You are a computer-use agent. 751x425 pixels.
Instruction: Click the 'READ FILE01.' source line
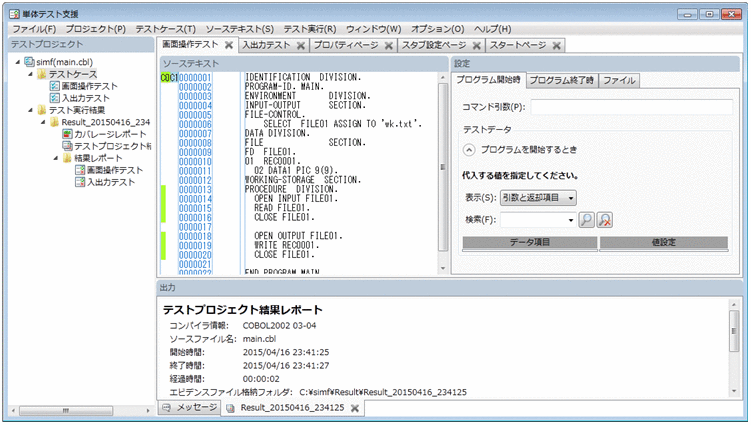[282, 208]
